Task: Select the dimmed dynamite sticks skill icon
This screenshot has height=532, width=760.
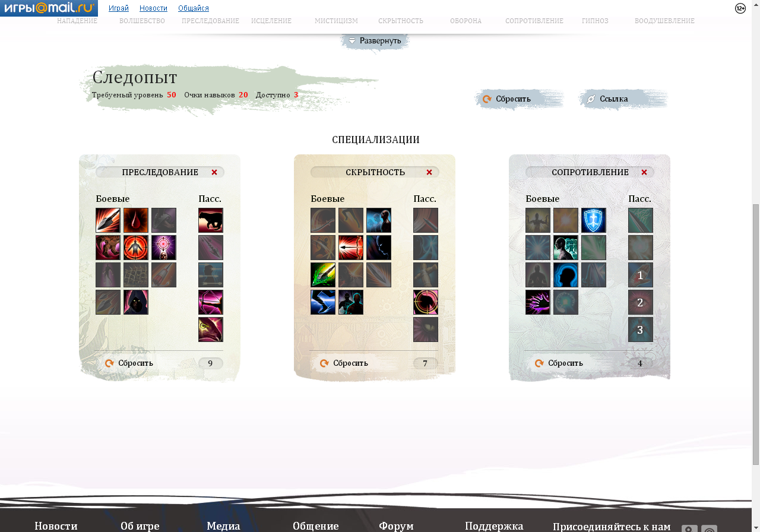Action: pyautogui.click(x=164, y=275)
